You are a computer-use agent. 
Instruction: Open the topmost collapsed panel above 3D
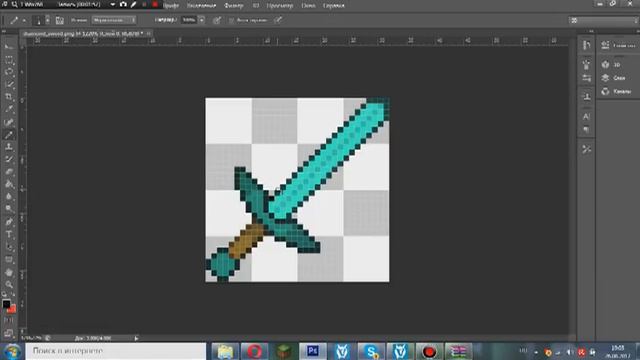(618, 45)
